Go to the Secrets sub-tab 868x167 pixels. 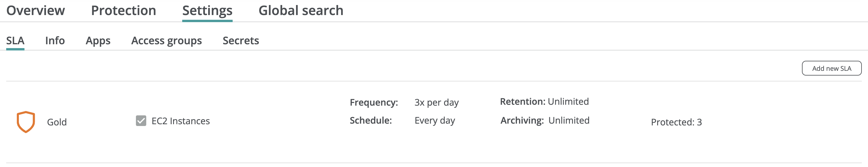pos(241,40)
